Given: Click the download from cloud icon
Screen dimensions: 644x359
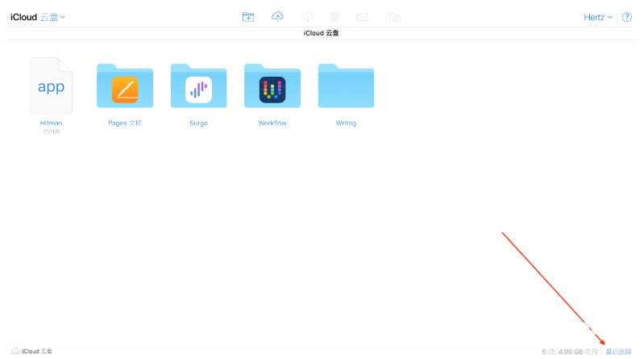Looking at the screenshot, I should coord(307,17).
